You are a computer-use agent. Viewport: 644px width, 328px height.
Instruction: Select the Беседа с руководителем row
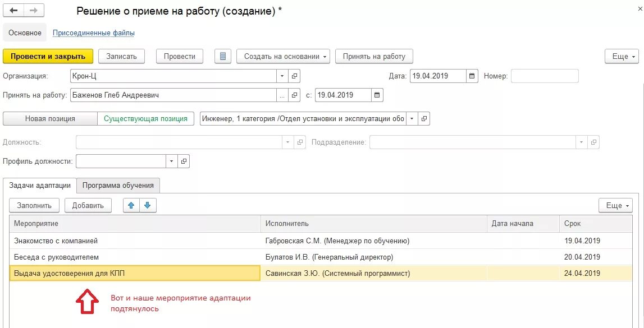click(x=321, y=257)
